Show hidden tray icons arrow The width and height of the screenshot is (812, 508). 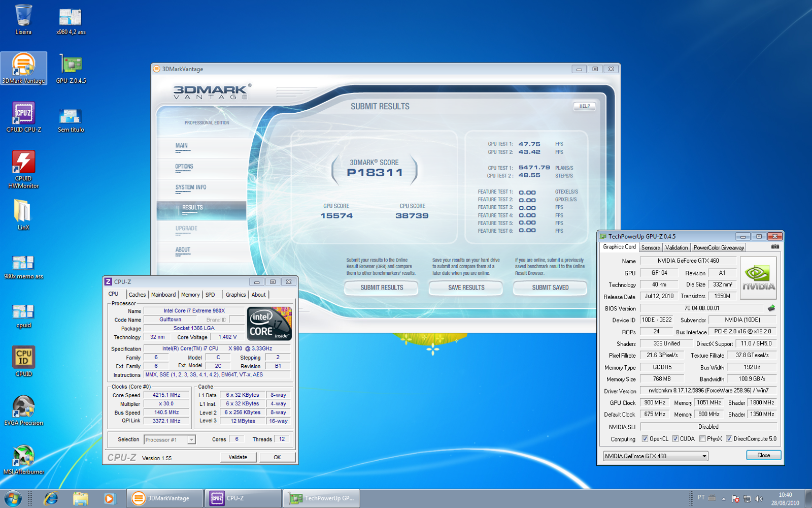724,499
